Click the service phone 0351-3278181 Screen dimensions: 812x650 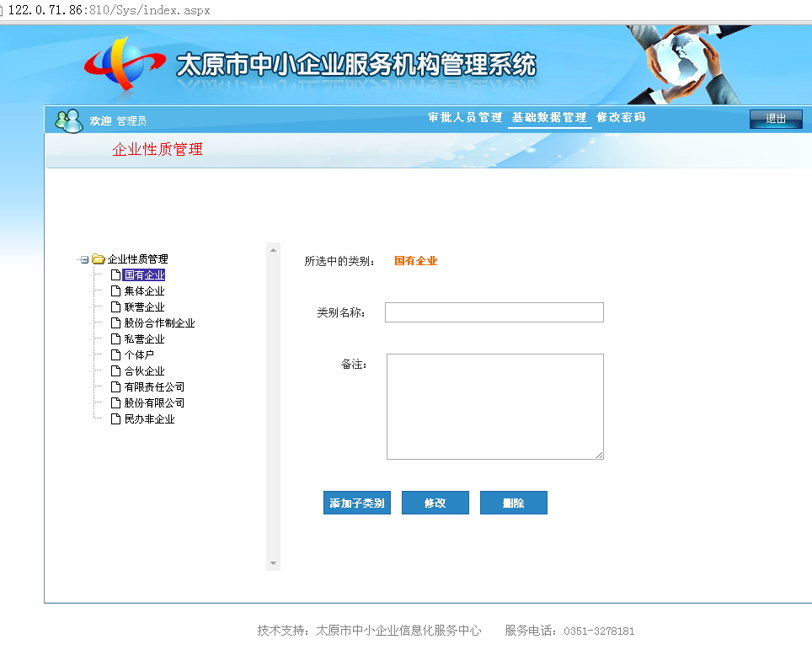pyautogui.click(x=599, y=631)
